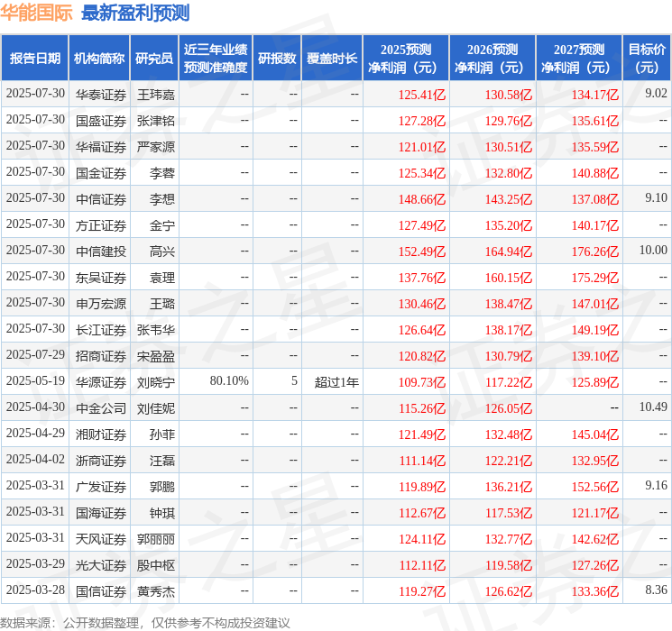The image size is (672, 631).
Task: Click target price 9.16
Action: pyautogui.click(x=656, y=485)
